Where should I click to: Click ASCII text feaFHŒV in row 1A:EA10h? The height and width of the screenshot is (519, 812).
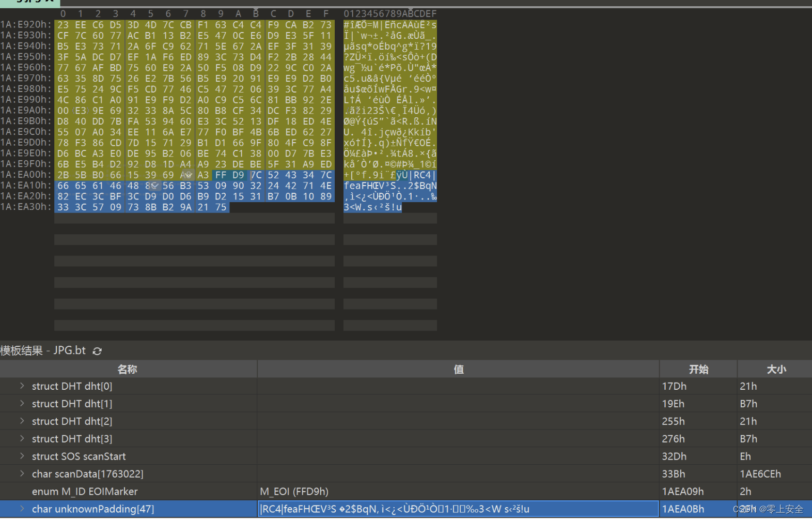click(x=366, y=186)
